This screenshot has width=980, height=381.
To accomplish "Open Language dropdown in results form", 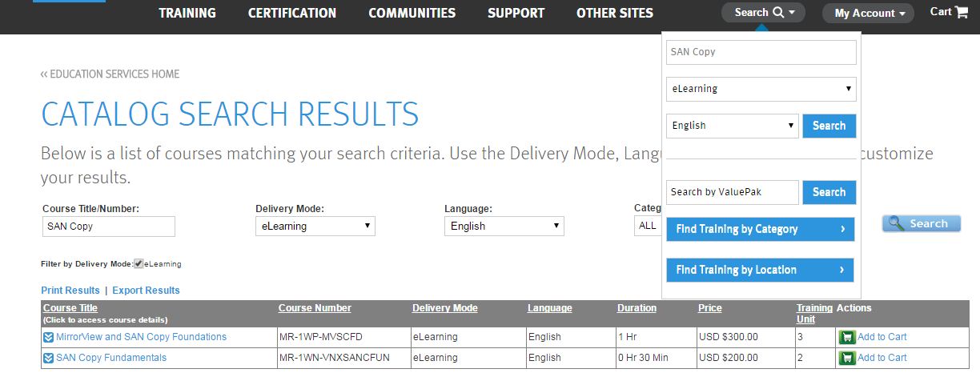I will coord(504,227).
